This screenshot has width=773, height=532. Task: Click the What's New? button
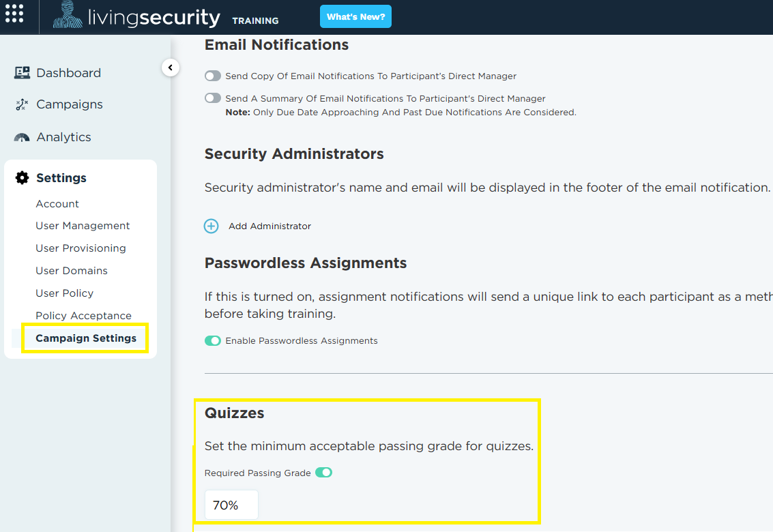(x=355, y=17)
